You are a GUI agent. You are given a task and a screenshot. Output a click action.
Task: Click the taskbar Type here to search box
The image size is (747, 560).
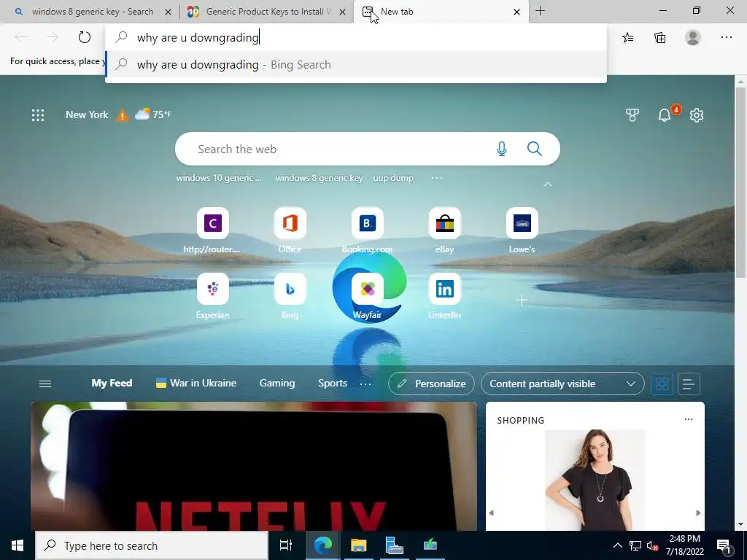pos(152,545)
